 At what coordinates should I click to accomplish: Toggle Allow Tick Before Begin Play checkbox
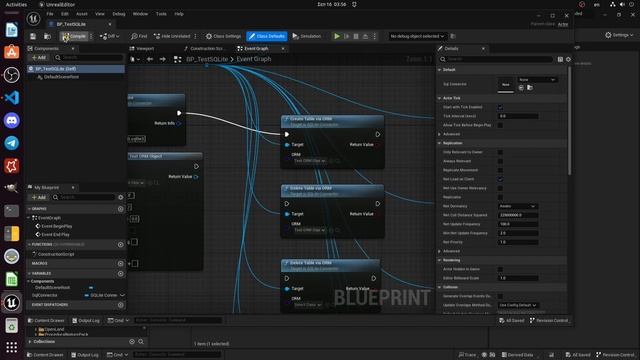pyautogui.click(x=500, y=125)
